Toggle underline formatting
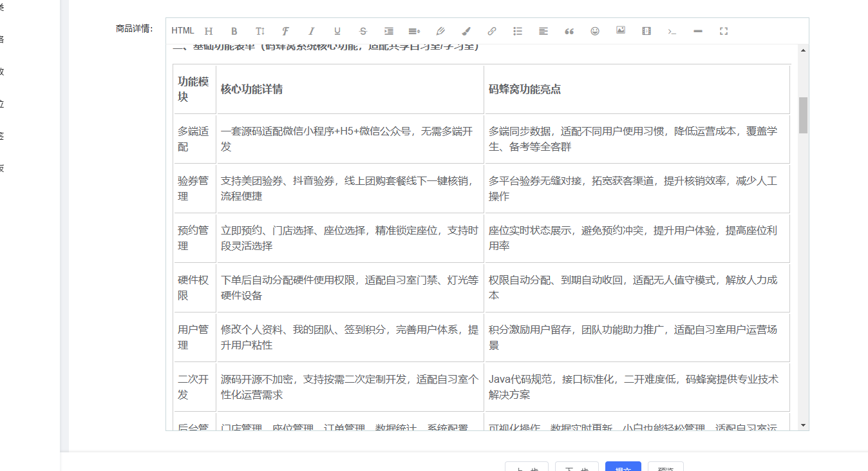 click(337, 30)
